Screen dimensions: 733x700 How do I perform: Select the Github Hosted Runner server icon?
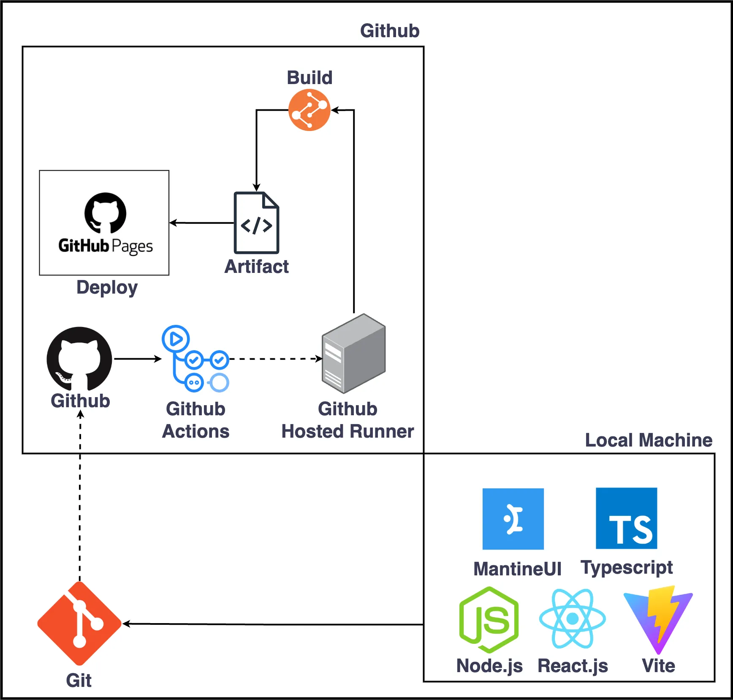[354, 354]
